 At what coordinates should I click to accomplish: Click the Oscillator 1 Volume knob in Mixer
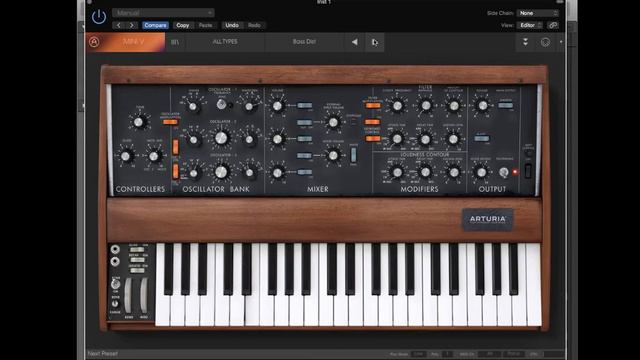(278, 106)
